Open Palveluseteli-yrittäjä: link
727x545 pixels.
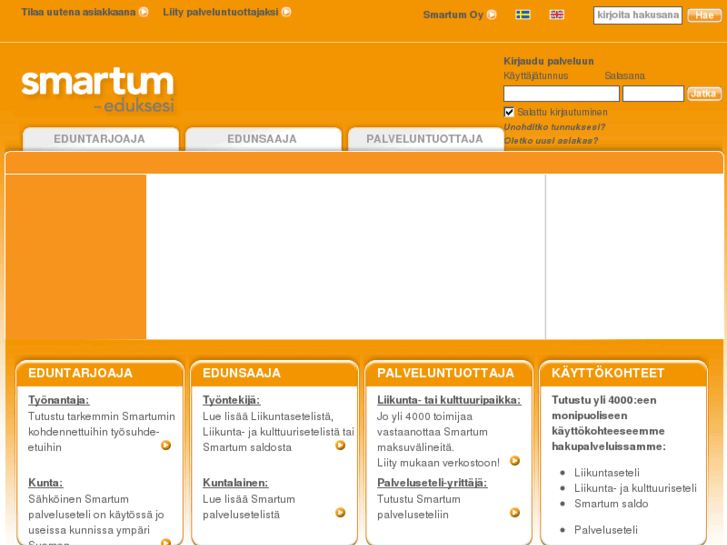[x=432, y=483]
